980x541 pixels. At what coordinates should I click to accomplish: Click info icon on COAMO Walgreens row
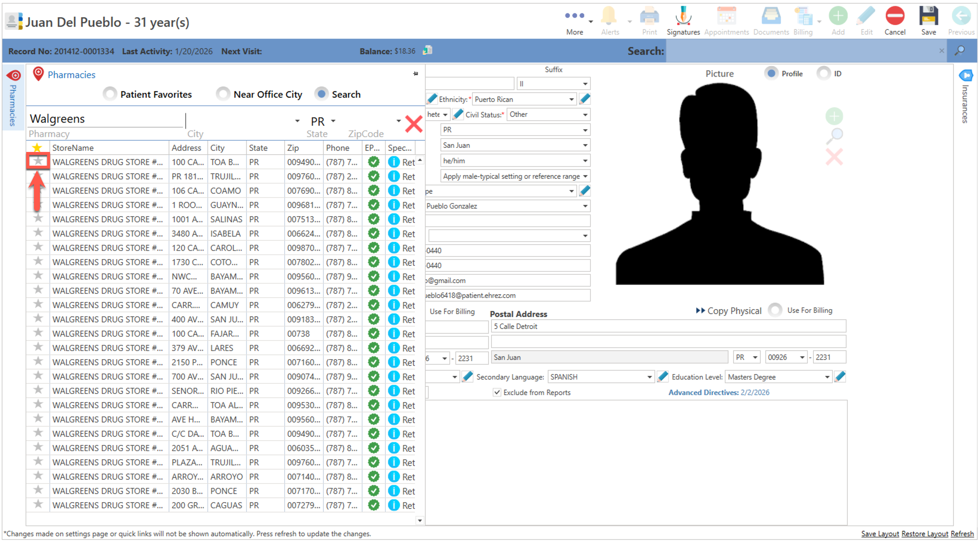[393, 190]
